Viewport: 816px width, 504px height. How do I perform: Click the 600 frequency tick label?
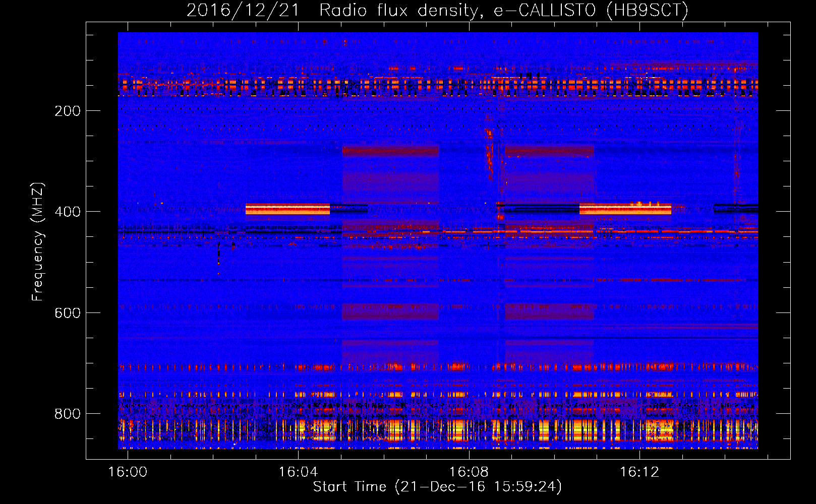(68, 313)
